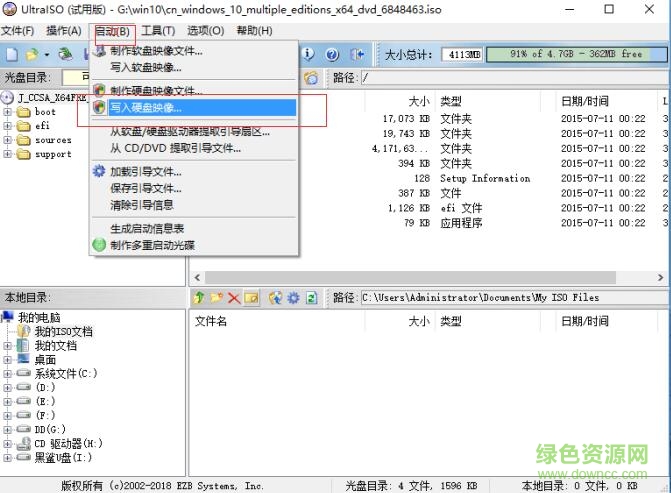Screen dimensions: 671x493
Task: Open the 工具(T) menu
Action: (x=158, y=31)
